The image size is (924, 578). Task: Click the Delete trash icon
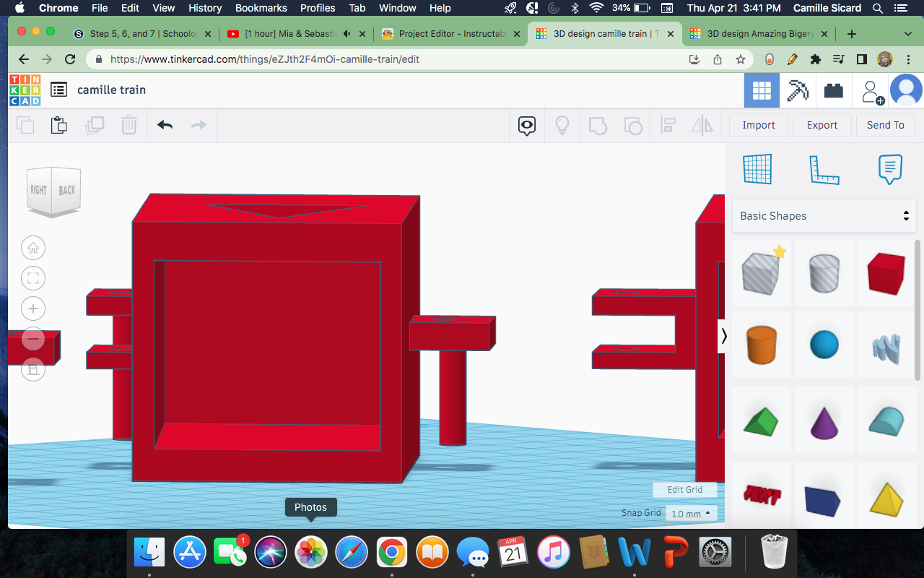click(128, 125)
